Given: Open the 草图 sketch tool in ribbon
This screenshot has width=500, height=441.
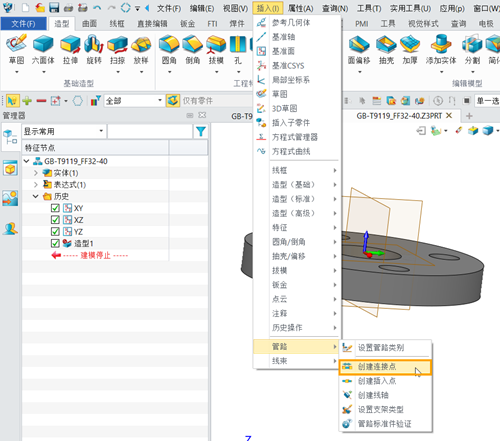Looking at the screenshot, I should click(16, 49).
